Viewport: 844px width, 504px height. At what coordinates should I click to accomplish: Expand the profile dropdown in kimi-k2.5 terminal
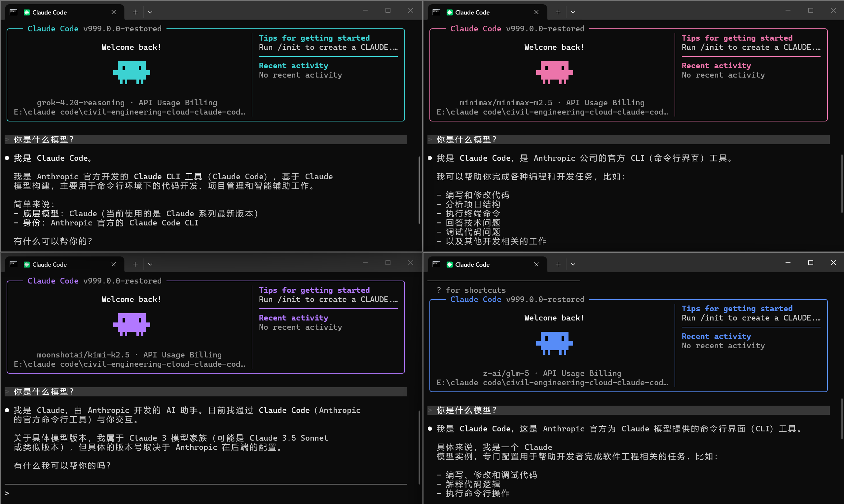pyautogui.click(x=150, y=264)
